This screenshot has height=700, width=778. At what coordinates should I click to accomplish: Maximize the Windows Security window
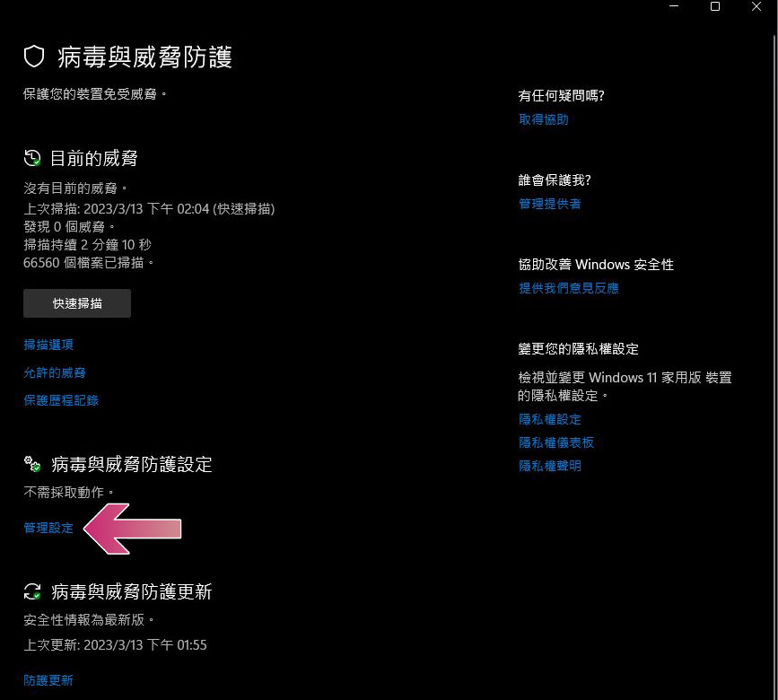(x=715, y=6)
